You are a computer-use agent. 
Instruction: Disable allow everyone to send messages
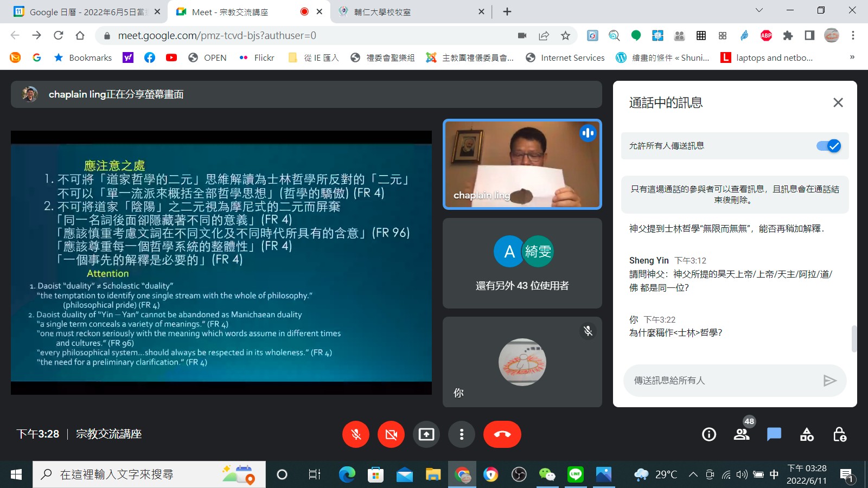(x=828, y=146)
